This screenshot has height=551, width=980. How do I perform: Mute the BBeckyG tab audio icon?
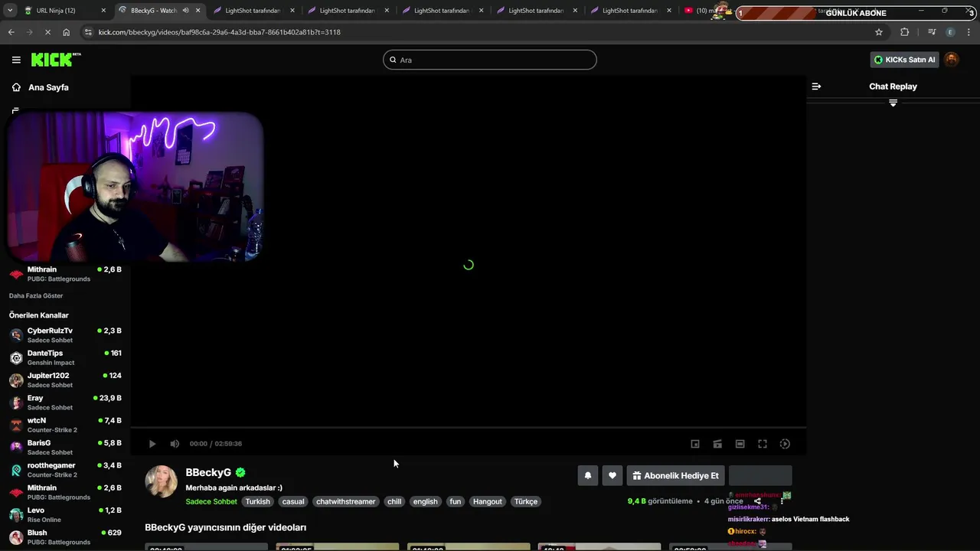186,11
